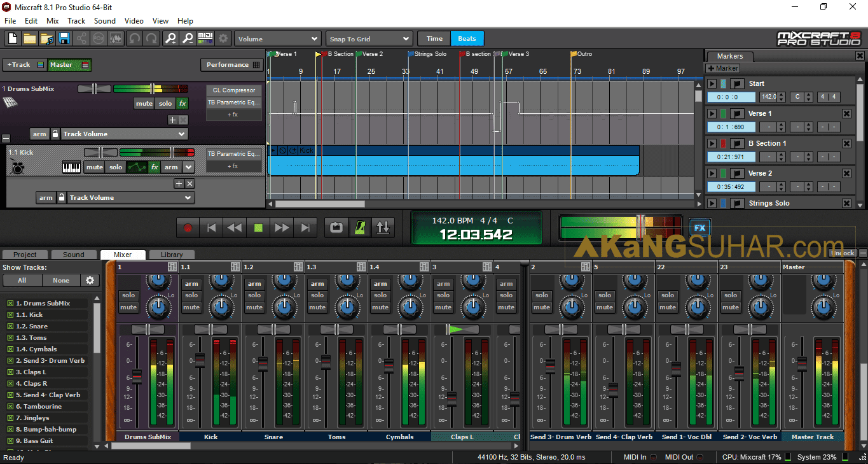This screenshot has height=464, width=868.
Task: Open a project using the folder icon
Action: [29, 39]
